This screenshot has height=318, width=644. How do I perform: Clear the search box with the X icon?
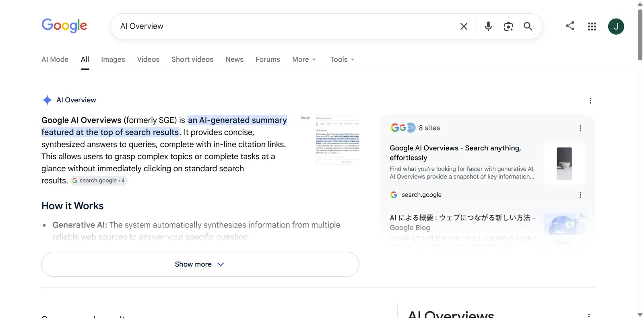point(464,26)
